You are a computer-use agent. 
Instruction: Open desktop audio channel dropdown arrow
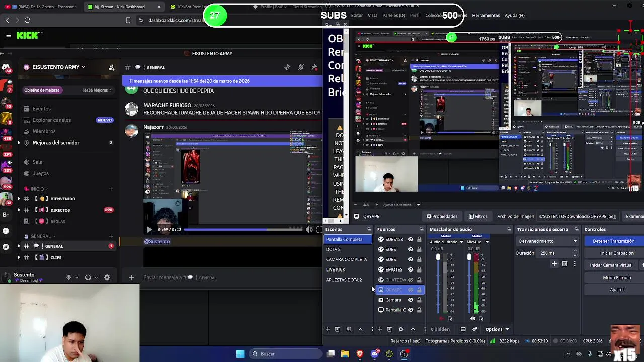tap(461, 242)
